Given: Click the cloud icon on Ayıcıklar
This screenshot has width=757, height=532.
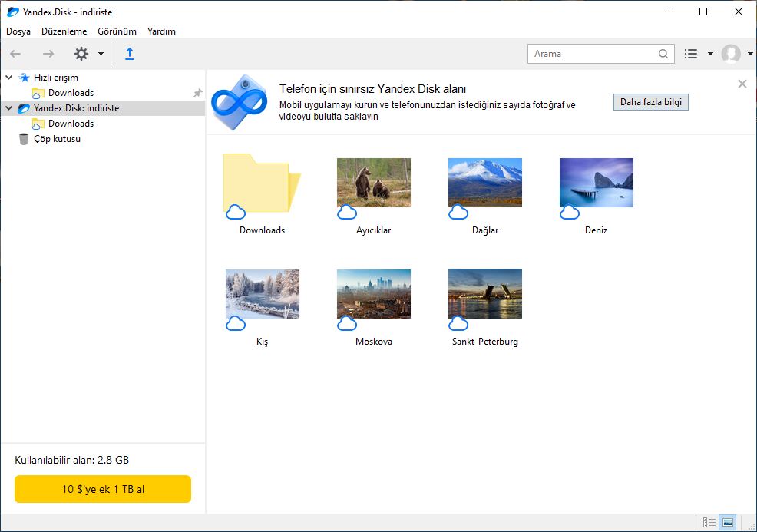Looking at the screenshot, I should [x=347, y=212].
